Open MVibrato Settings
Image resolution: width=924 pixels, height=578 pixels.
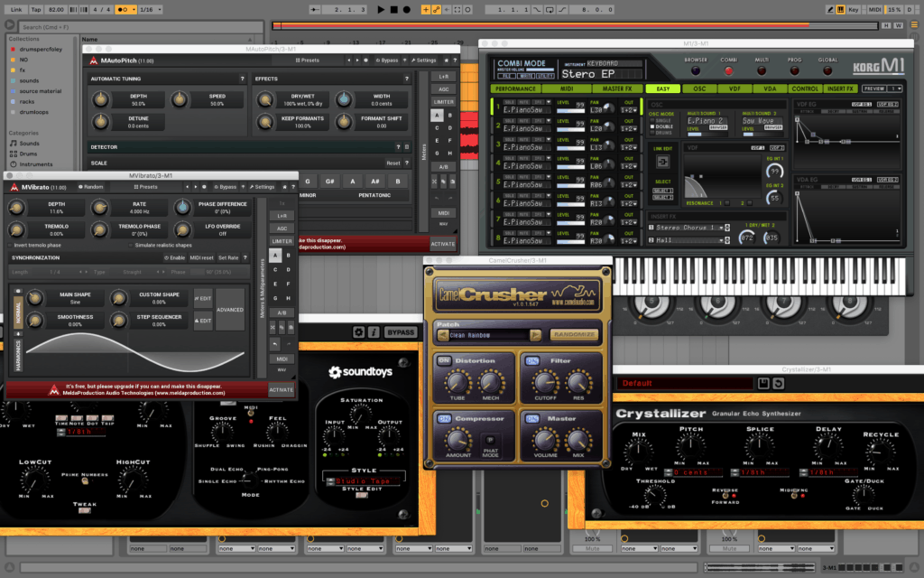(x=262, y=187)
